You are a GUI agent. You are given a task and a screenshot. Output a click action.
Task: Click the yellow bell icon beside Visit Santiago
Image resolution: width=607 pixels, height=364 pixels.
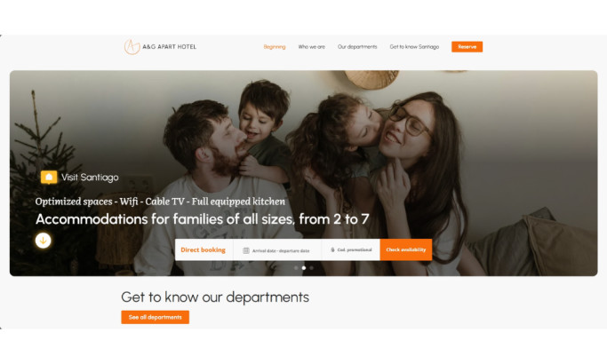point(49,178)
